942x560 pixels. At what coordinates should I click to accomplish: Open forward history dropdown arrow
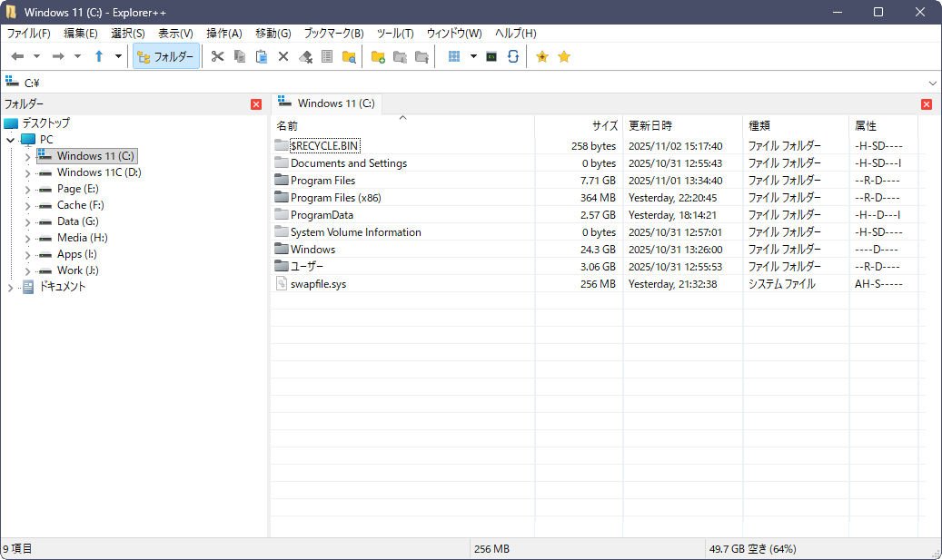77,56
